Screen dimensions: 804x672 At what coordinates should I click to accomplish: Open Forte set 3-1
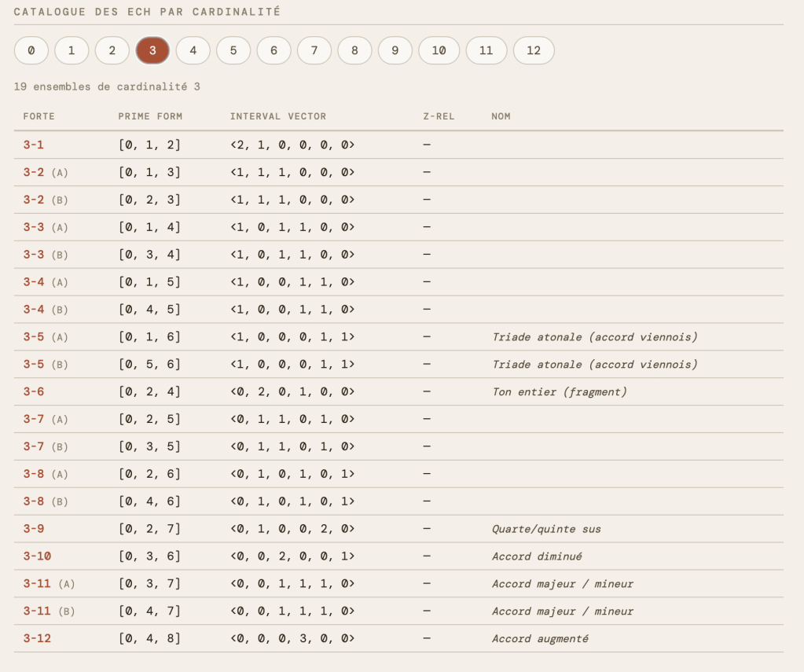point(34,145)
